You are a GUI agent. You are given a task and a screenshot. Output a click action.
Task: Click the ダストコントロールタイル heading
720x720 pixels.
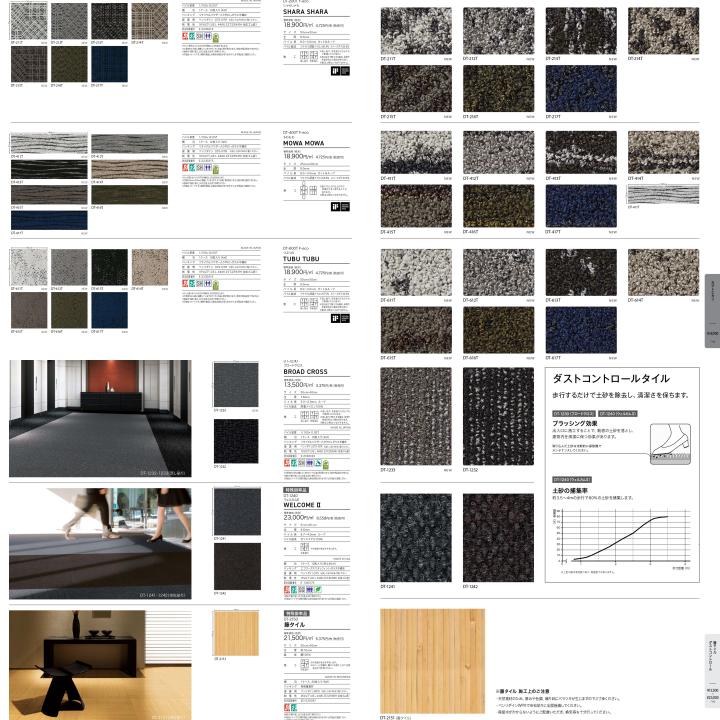point(611,379)
